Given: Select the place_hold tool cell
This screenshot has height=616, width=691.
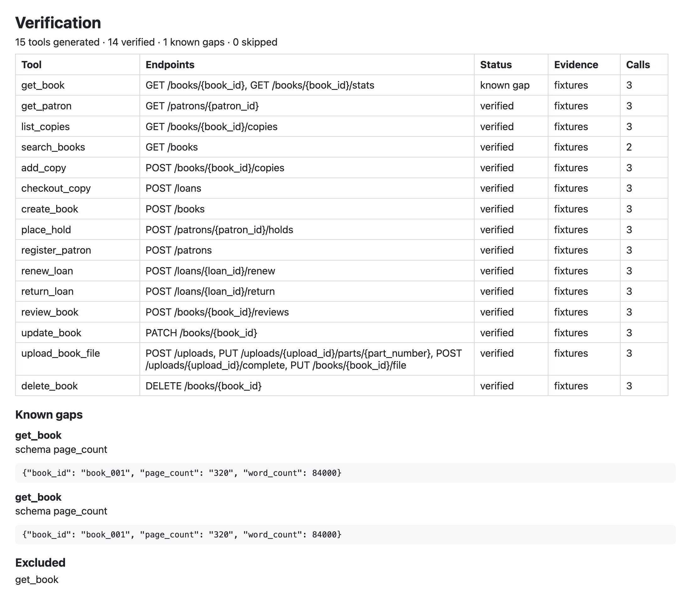Looking at the screenshot, I should click(x=78, y=229).
